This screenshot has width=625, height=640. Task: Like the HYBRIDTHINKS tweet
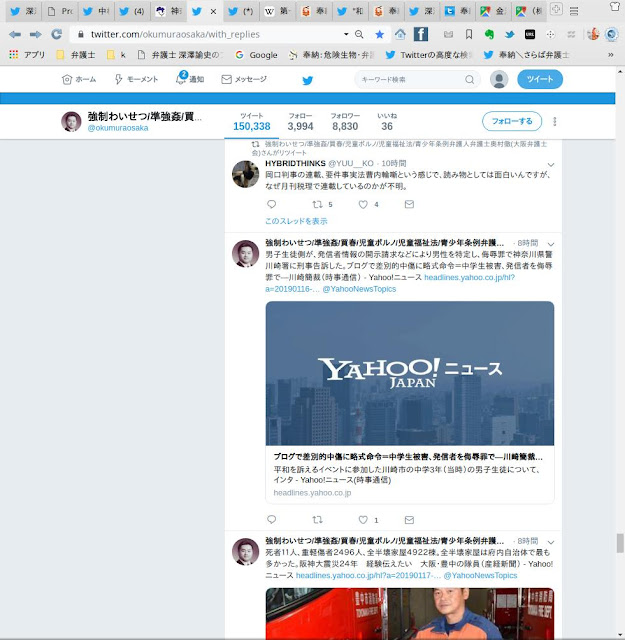coord(363,204)
